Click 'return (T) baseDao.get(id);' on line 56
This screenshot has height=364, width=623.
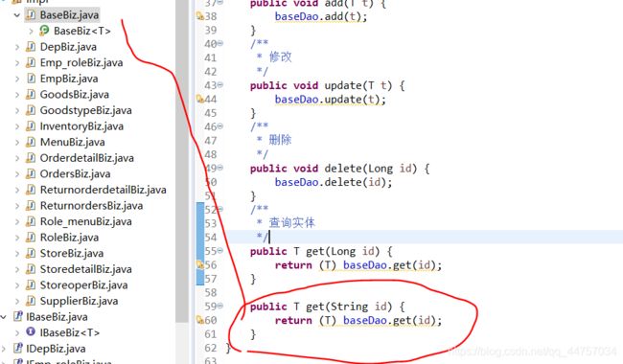(358, 264)
